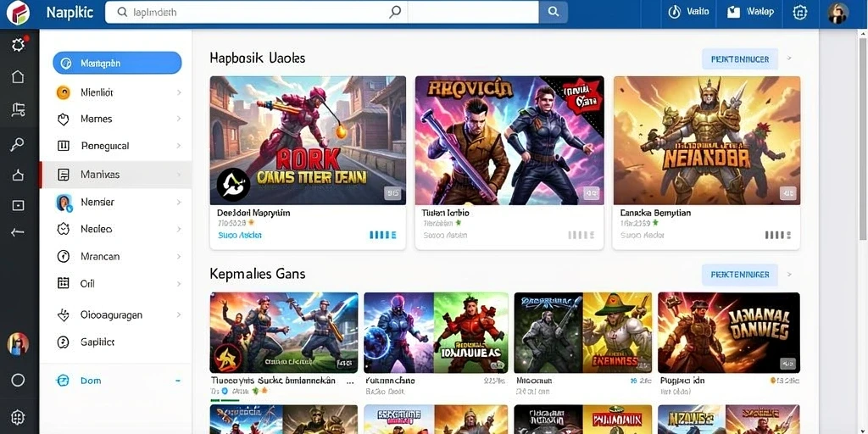Click the Kepmalies Gans section arrow

click(789, 274)
